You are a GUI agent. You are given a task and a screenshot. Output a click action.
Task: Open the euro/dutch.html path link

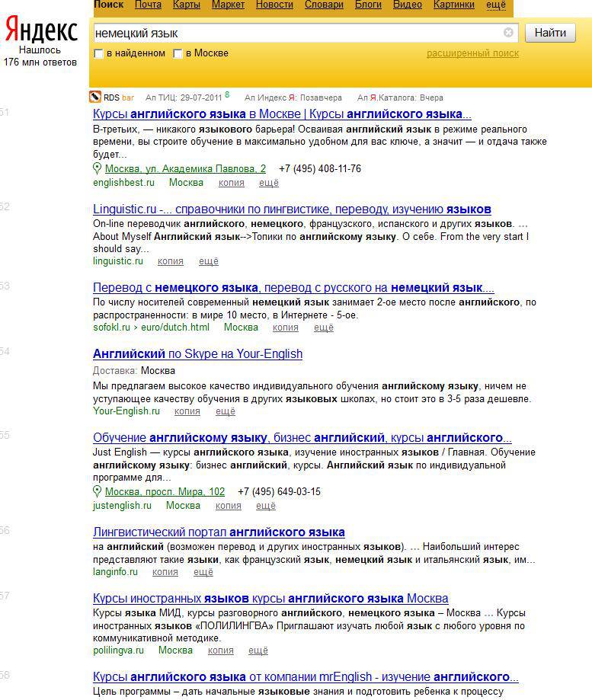pyautogui.click(x=175, y=328)
